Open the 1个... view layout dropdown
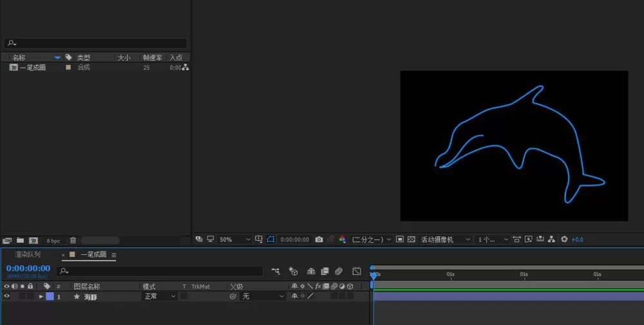 click(492, 239)
